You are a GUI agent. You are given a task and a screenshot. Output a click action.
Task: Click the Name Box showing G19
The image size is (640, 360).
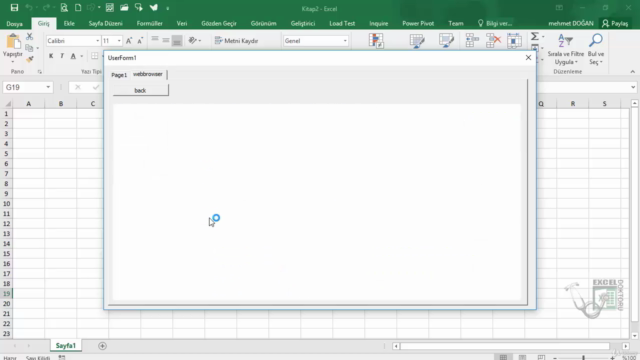pos(25,87)
